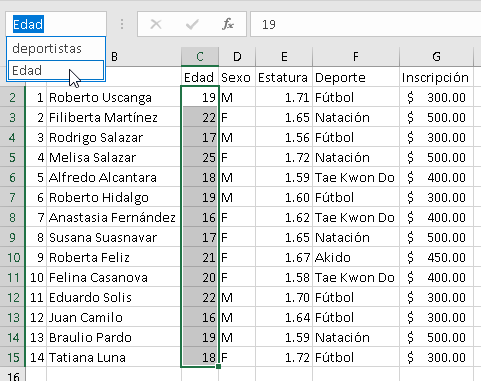Click $ 500.00 in Braulio Pardo's row
This screenshot has height=381, width=481.
point(436,337)
